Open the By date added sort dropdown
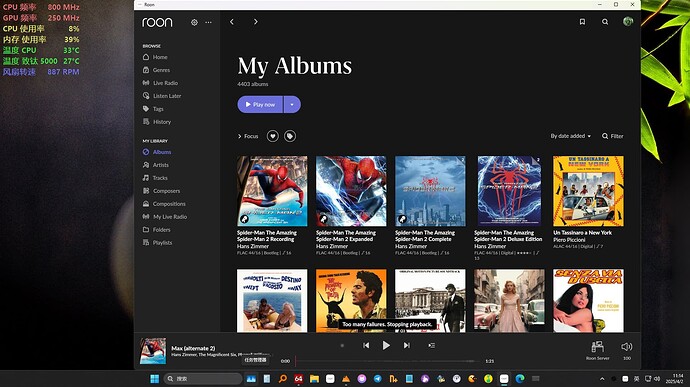 (x=570, y=136)
